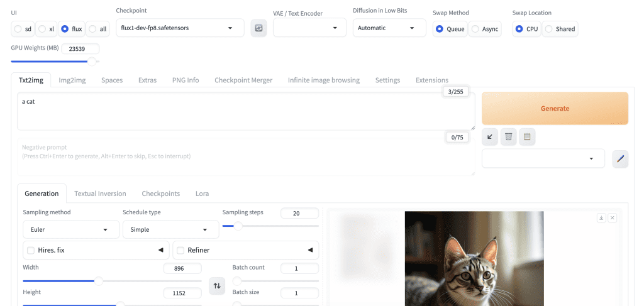Click the apply styles clipboard icon
644x306 pixels.
pyautogui.click(x=528, y=136)
